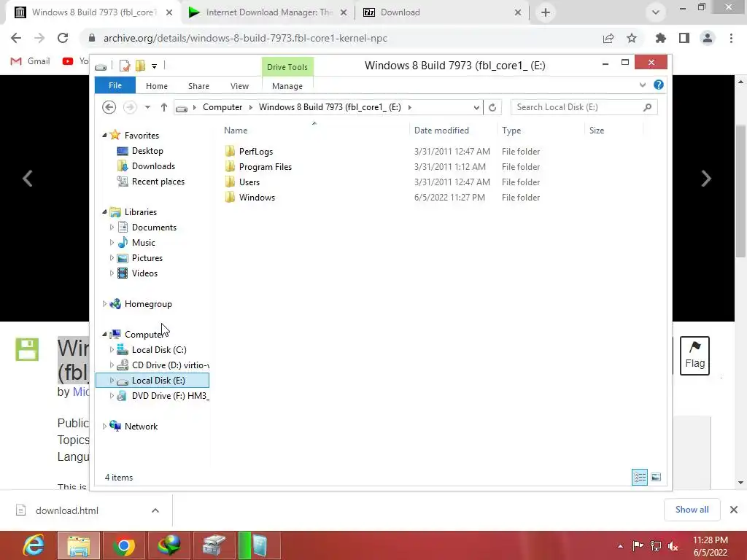The width and height of the screenshot is (747, 560).
Task: Switch to the Share ribbon tab
Action: click(198, 86)
